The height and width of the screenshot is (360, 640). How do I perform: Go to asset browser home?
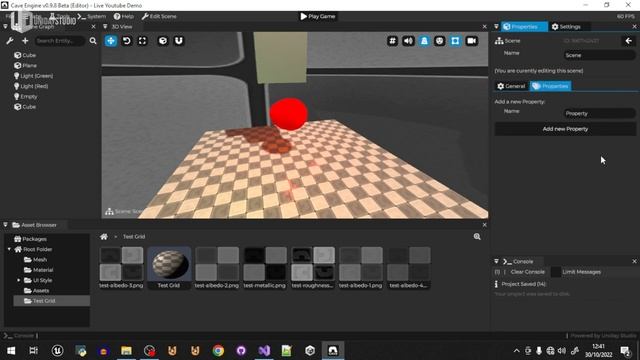coord(104,237)
